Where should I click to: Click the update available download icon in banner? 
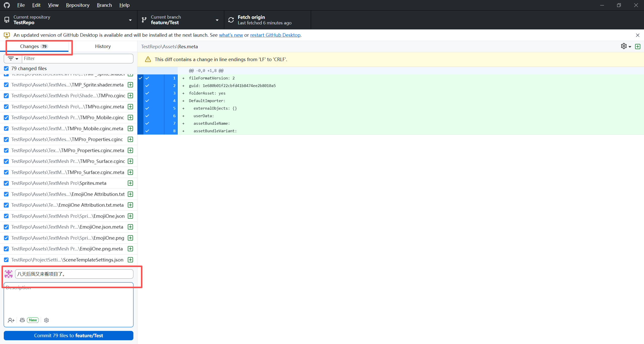[x=7, y=35]
